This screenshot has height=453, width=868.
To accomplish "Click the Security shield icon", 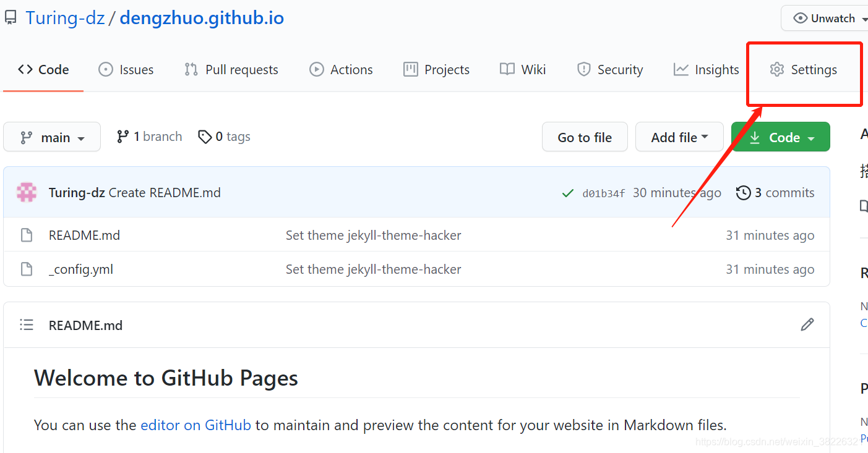I will pos(583,70).
